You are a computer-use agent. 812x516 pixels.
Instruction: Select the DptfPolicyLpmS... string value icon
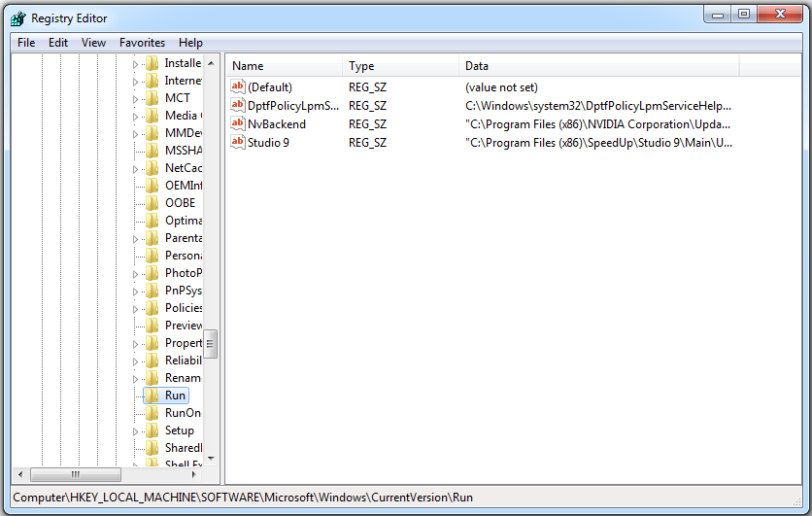coord(238,105)
